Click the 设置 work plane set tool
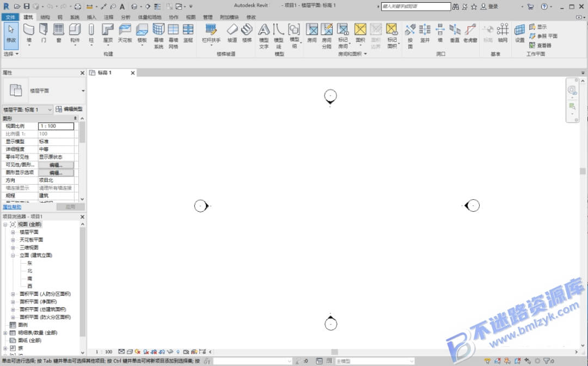 [x=520, y=33]
